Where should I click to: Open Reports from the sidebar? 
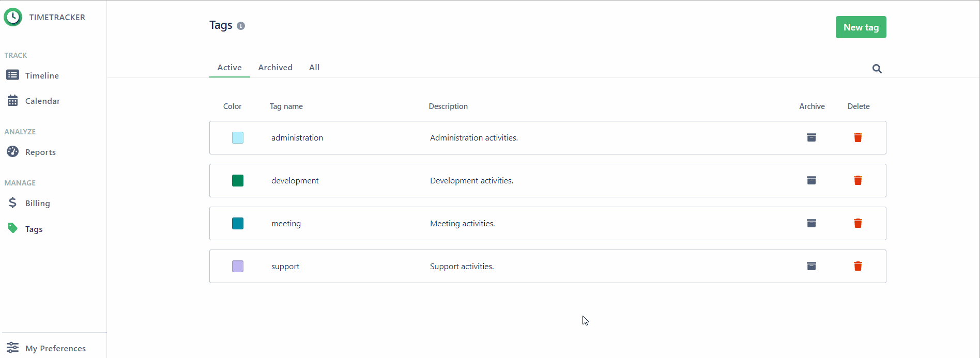tap(40, 152)
